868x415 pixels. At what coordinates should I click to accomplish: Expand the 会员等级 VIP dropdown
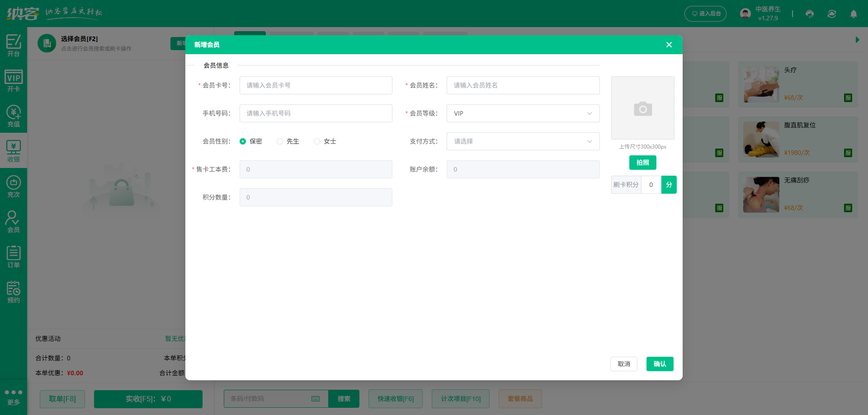(x=523, y=113)
